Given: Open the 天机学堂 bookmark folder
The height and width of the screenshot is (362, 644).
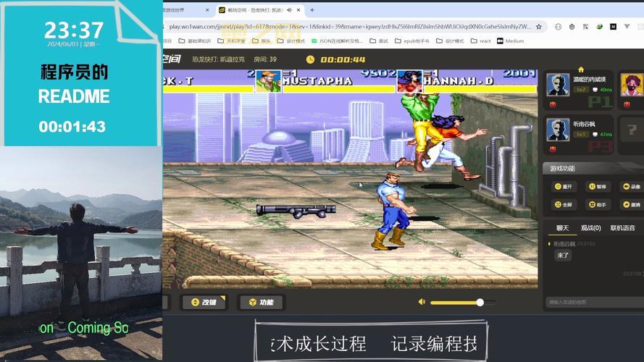Looking at the screenshot, I should coord(231,41).
